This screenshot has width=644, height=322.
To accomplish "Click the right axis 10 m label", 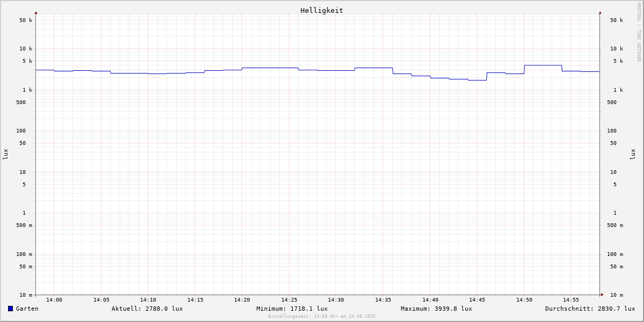I will point(617,295).
